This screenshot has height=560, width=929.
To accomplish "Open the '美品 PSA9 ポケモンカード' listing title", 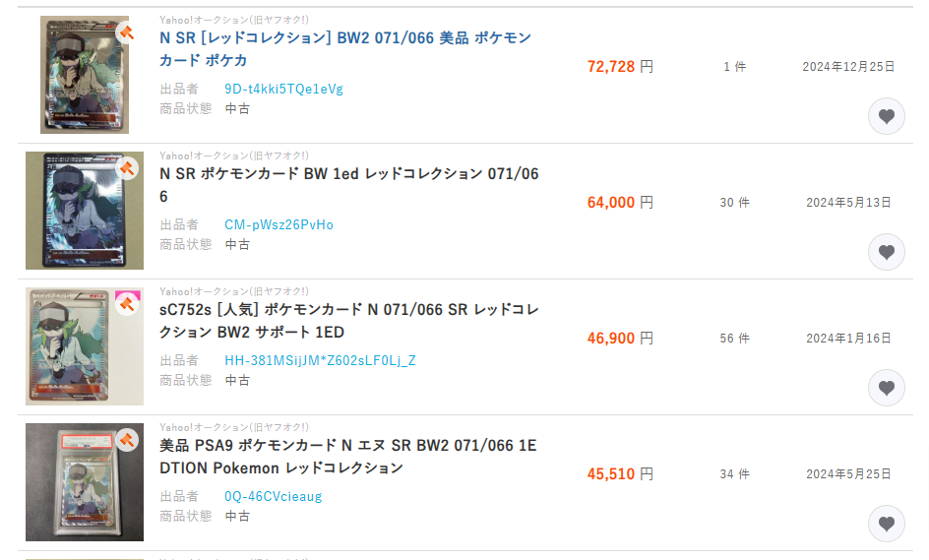I will click(347, 457).
